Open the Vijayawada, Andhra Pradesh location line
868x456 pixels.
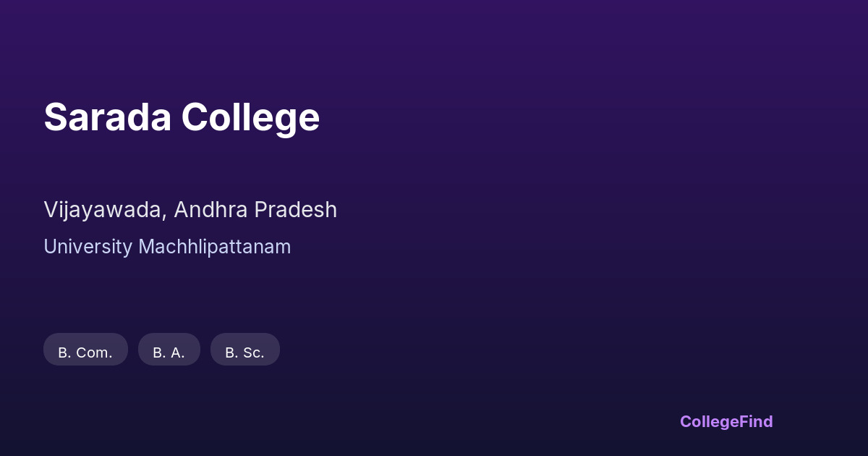tap(190, 209)
